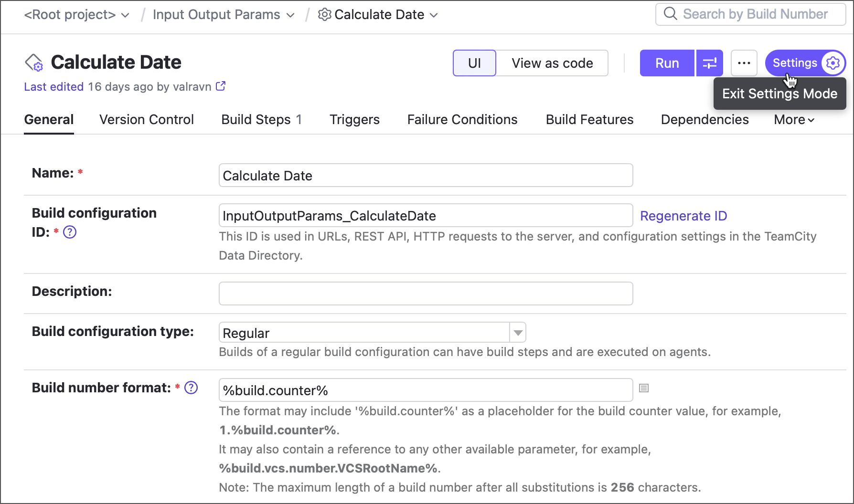The width and height of the screenshot is (854, 504).
Task: Expand the More tabs dropdown
Action: [x=794, y=120]
